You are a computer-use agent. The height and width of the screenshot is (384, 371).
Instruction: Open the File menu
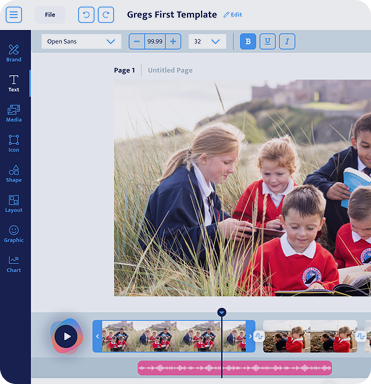(50, 15)
